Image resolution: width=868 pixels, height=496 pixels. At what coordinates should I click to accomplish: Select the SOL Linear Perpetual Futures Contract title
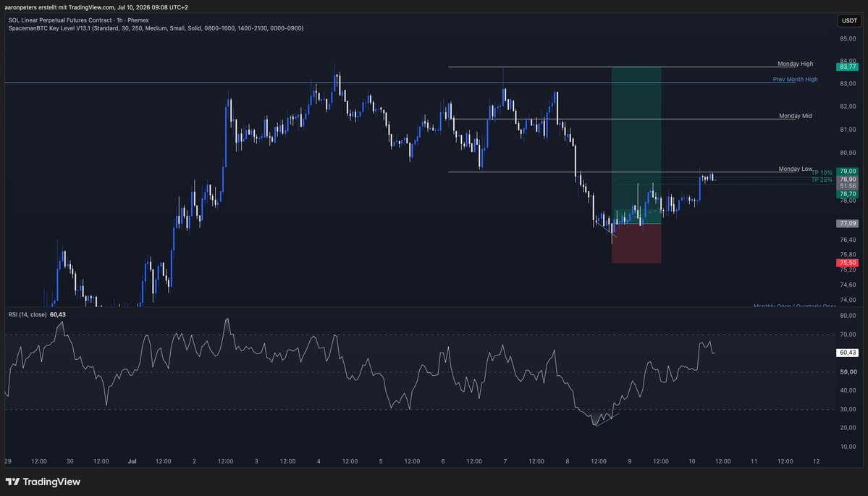79,20
